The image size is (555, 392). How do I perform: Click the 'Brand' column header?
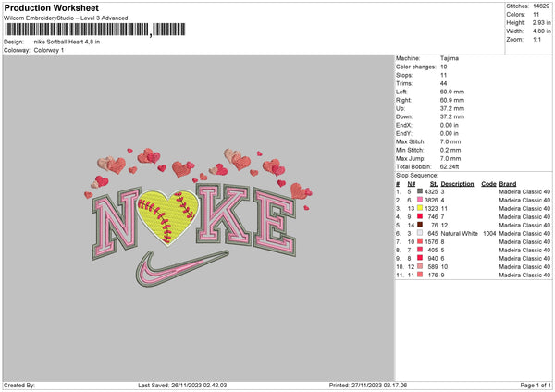508,184
